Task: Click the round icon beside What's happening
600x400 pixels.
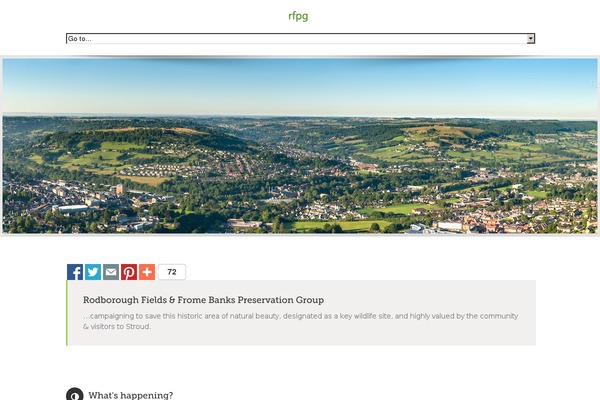Action: tap(74, 395)
